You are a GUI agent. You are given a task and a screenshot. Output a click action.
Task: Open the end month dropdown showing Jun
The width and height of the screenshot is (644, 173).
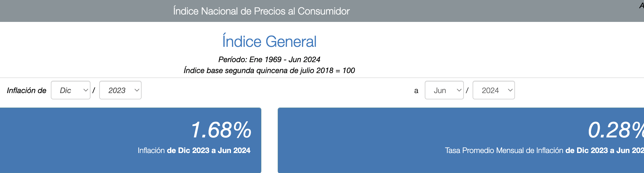(x=444, y=90)
